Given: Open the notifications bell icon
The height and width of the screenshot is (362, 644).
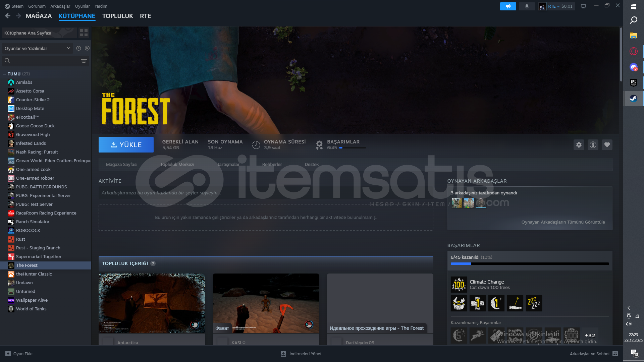Looking at the screenshot, I should [x=527, y=6].
